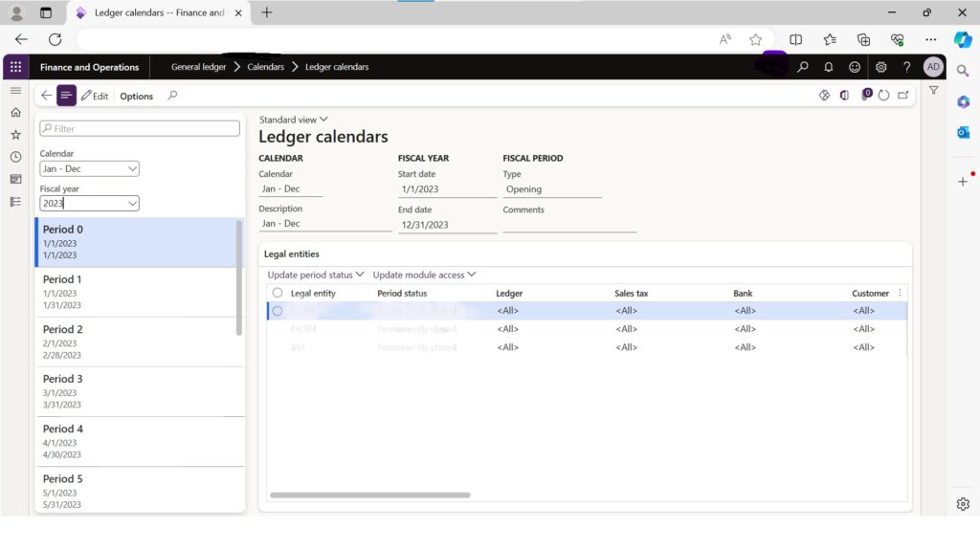Expand the navigation pane hamburger menu

(x=15, y=91)
